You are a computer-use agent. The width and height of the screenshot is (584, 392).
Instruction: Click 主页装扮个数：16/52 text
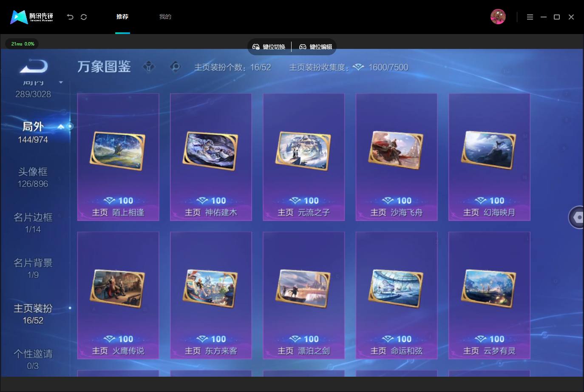click(x=232, y=67)
